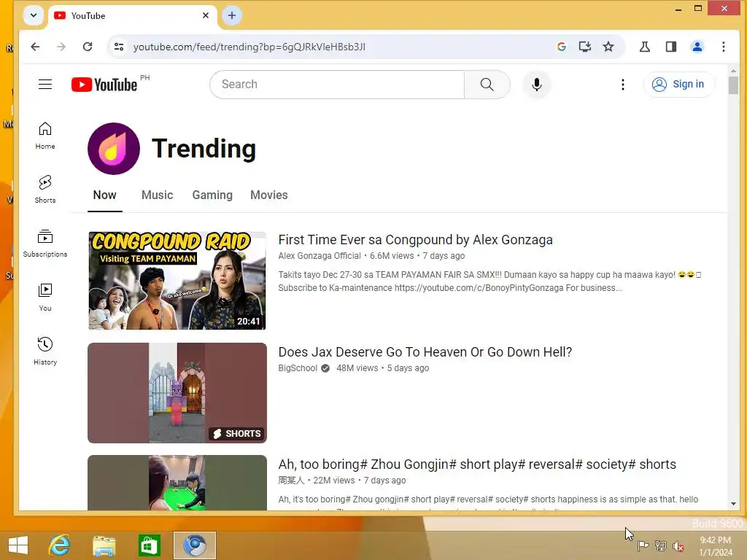The height and width of the screenshot is (560, 747).
Task: Select the YouTube browser tab
Action: click(133, 16)
